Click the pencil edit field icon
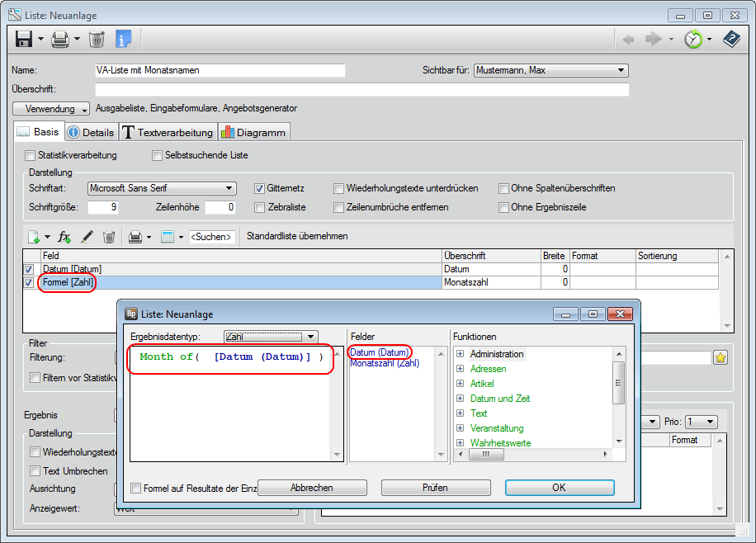 (x=87, y=237)
